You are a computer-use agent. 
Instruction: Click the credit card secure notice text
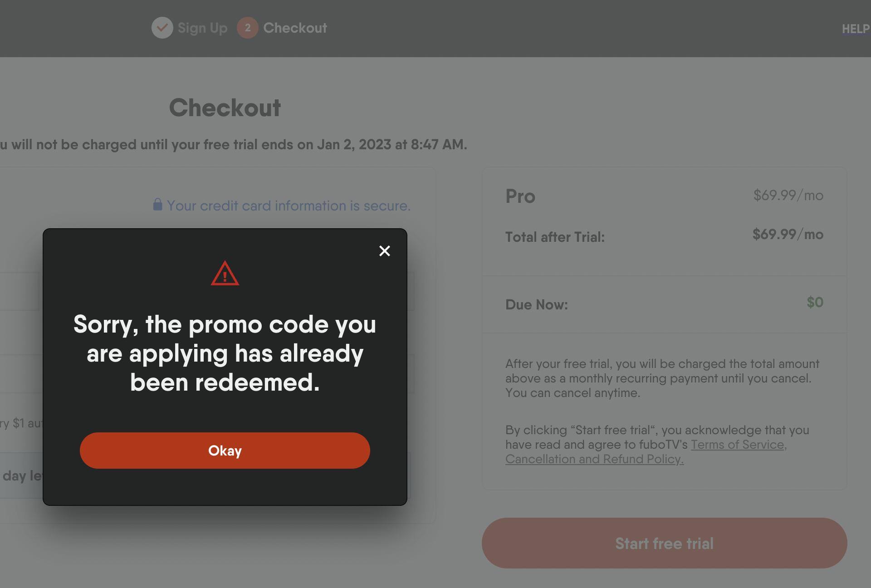(289, 206)
